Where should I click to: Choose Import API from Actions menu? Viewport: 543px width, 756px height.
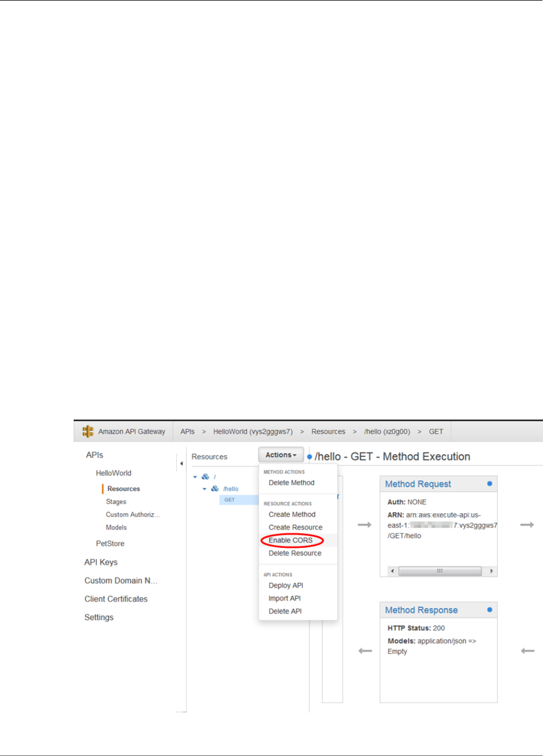[285, 598]
